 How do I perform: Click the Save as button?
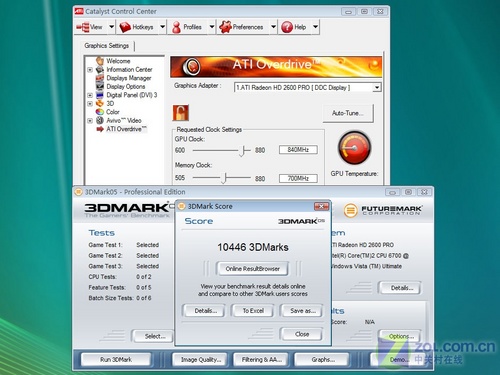point(303,311)
